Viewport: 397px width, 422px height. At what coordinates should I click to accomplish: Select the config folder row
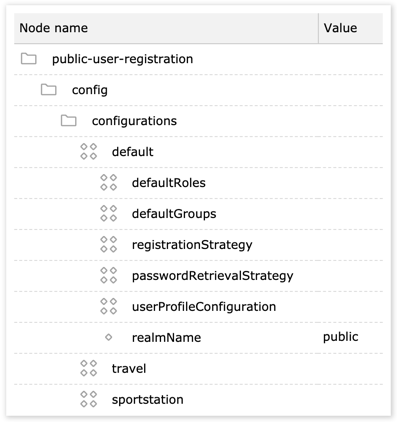click(198, 90)
